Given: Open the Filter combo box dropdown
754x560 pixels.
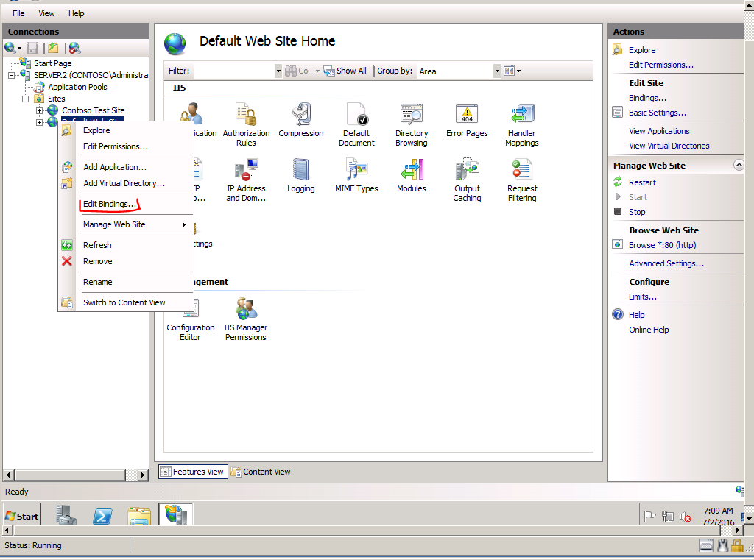Looking at the screenshot, I should coord(278,71).
